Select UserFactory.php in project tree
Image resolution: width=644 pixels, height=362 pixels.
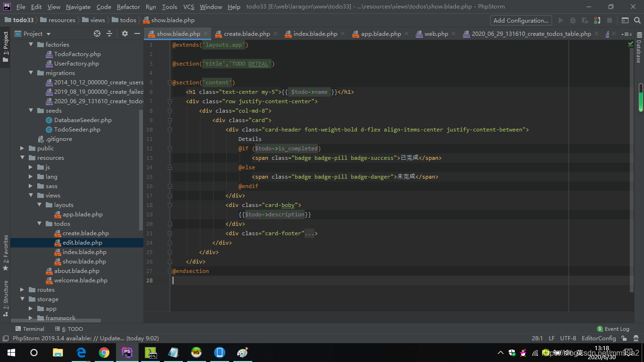pyautogui.click(x=76, y=64)
